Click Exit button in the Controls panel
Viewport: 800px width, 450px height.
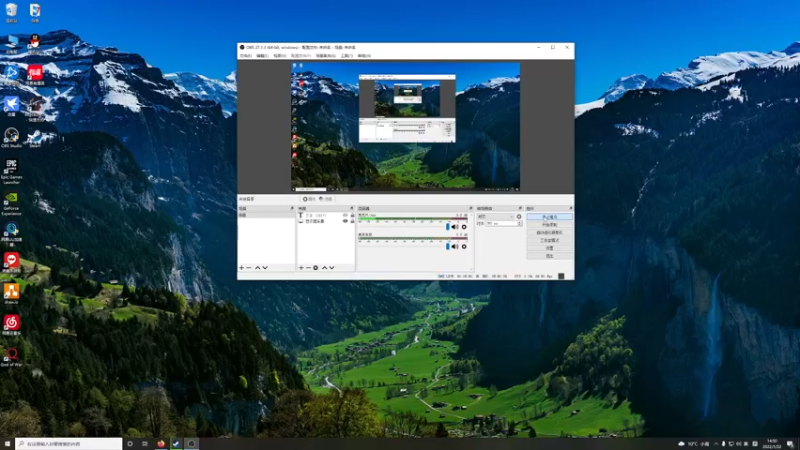point(549,256)
